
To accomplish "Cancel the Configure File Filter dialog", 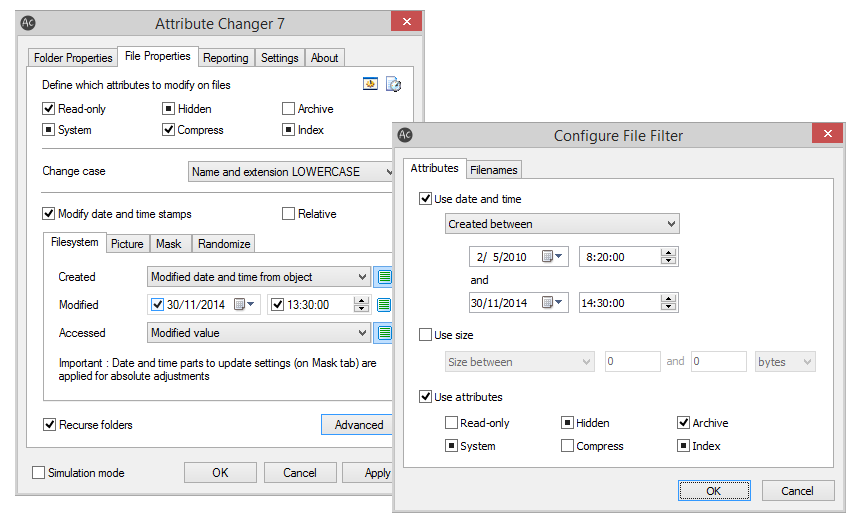I will 797,490.
